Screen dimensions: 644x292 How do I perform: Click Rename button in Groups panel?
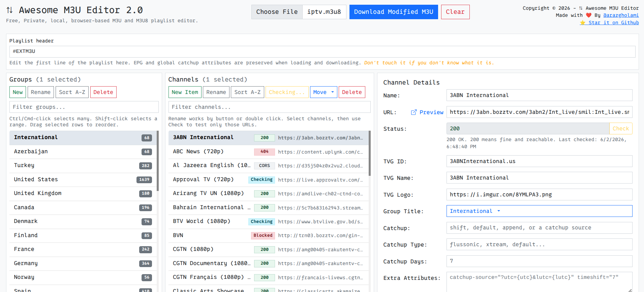click(40, 92)
